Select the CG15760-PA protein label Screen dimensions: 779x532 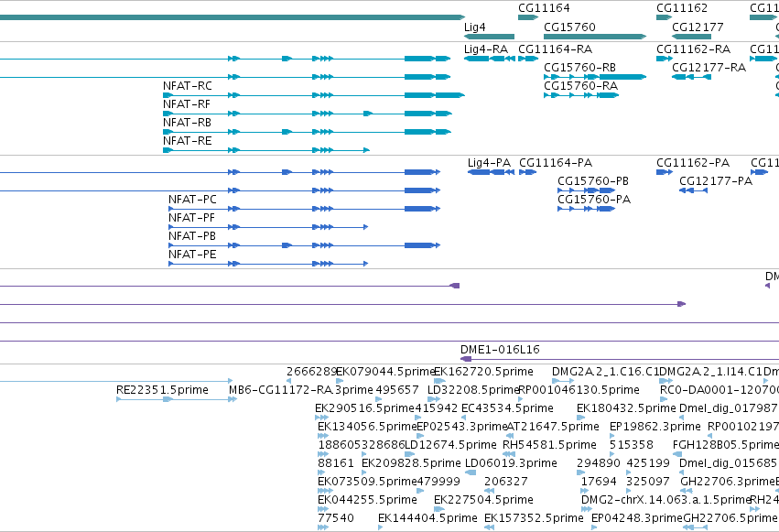pos(594,200)
